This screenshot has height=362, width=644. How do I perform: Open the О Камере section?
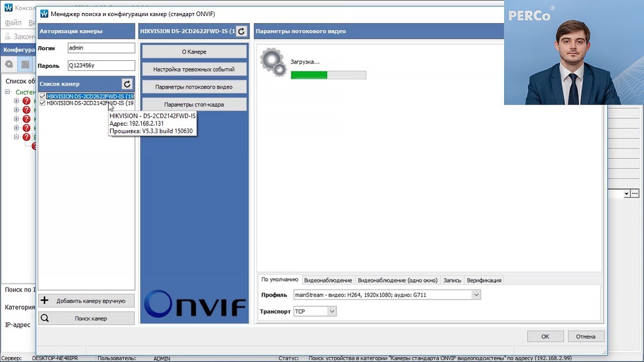194,52
